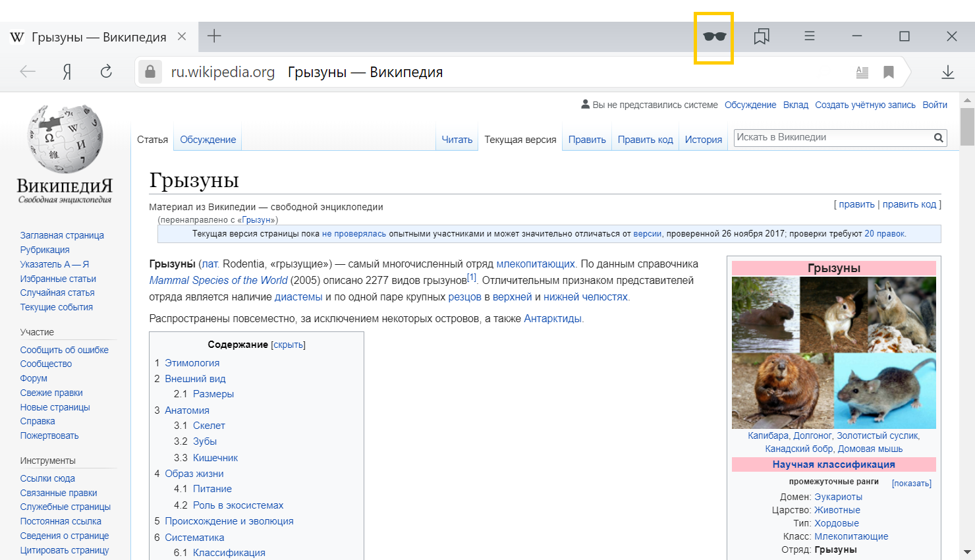
Task: Go to Заглавная страница
Action: coord(62,235)
